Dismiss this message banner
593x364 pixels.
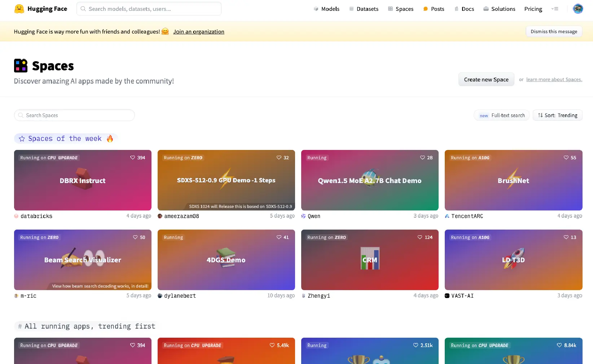pos(554,31)
